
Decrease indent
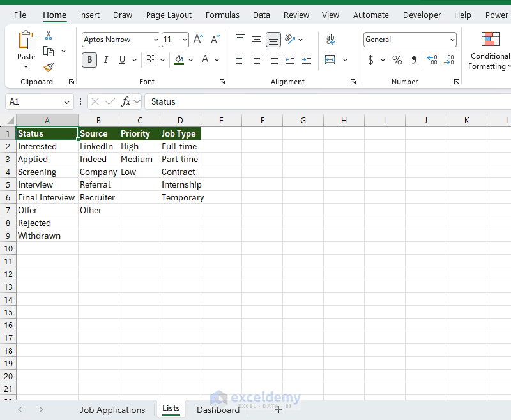[x=290, y=60]
